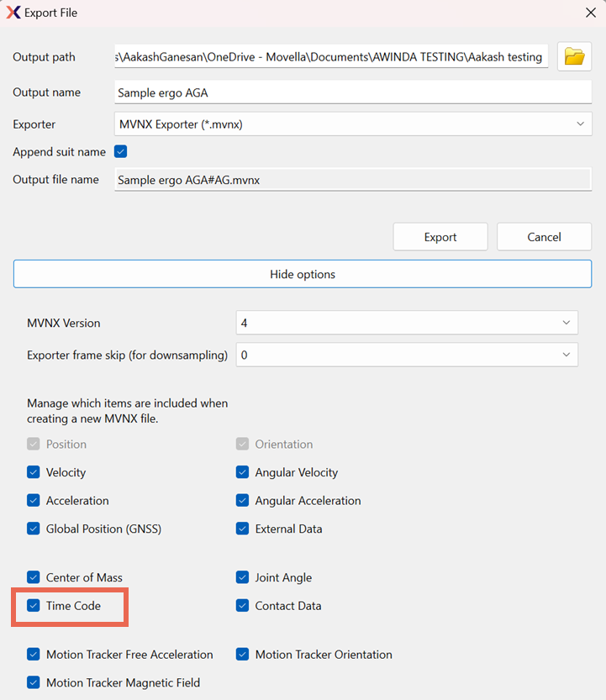Expand the MVNX Version dropdown

pos(407,322)
